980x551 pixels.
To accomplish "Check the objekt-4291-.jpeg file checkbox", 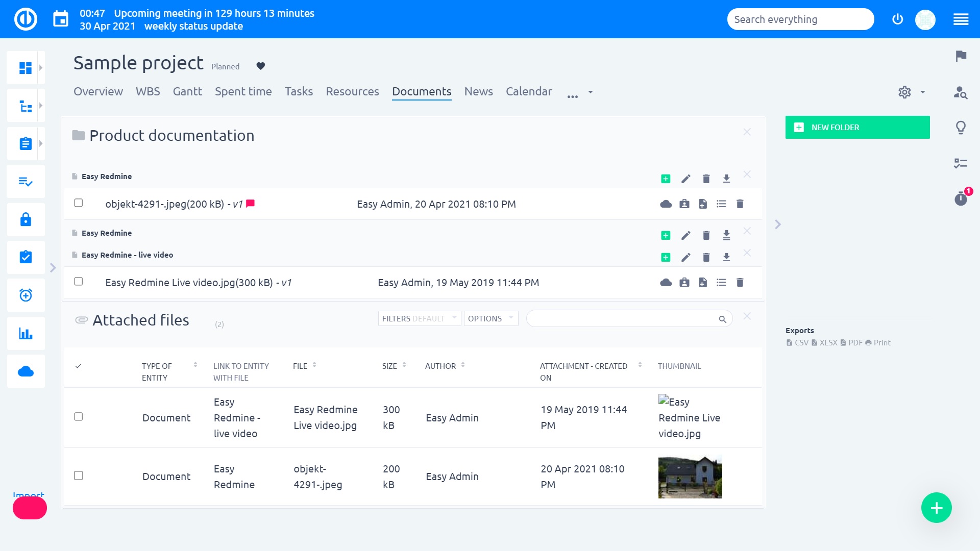I will [79, 203].
